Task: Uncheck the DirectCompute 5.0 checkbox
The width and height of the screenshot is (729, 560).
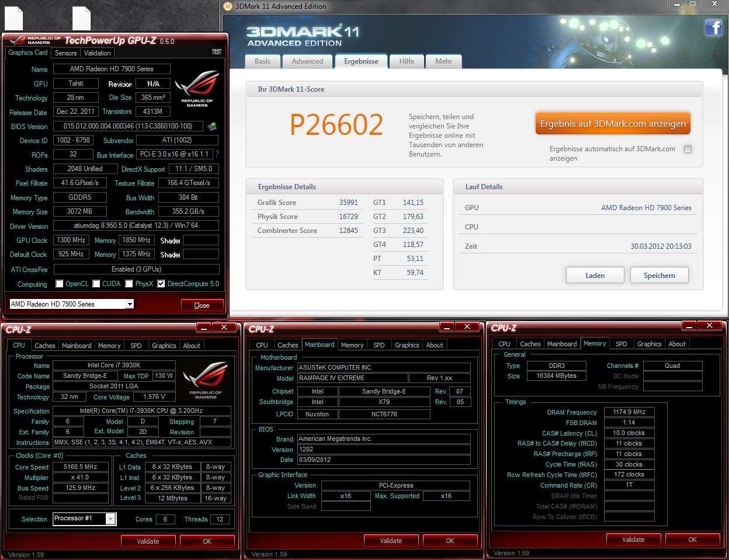Action: 161,284
